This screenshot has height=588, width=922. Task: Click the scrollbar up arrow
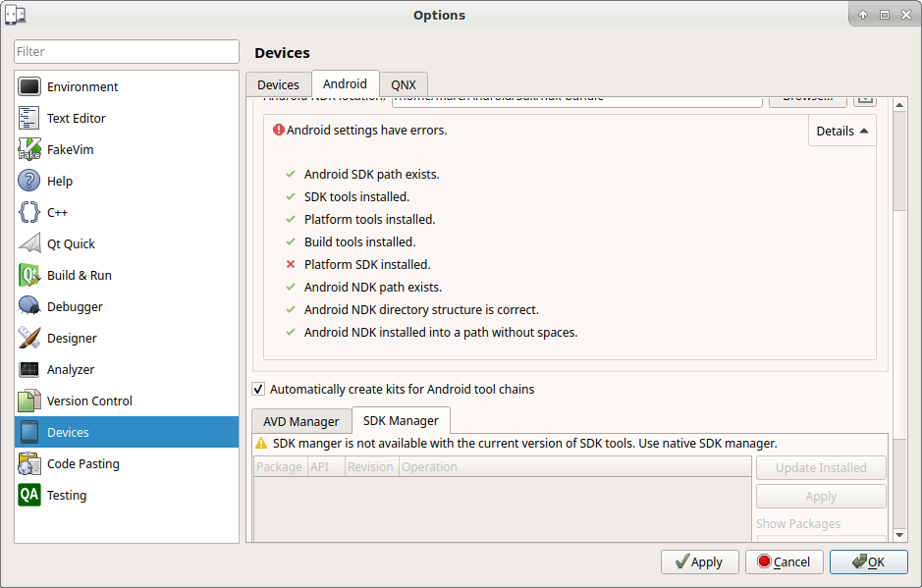coord(899,105)
